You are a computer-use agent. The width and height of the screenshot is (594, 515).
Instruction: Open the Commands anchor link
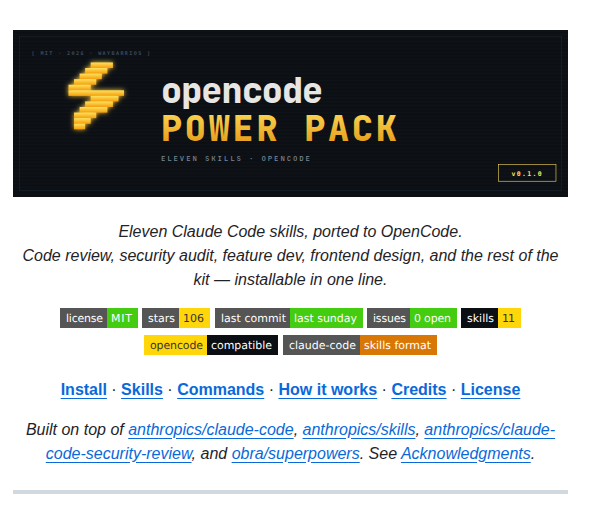tap(220, 390)
